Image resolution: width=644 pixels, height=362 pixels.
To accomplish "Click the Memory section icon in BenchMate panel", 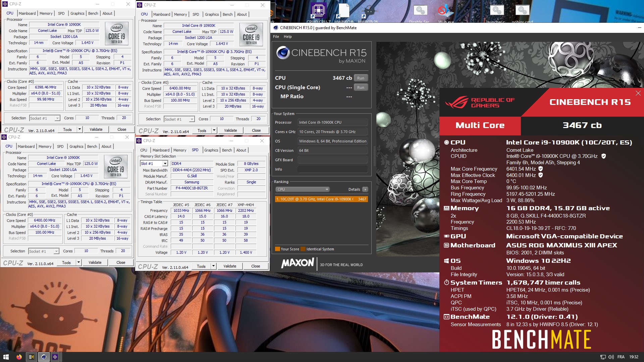I will [446, 208].
